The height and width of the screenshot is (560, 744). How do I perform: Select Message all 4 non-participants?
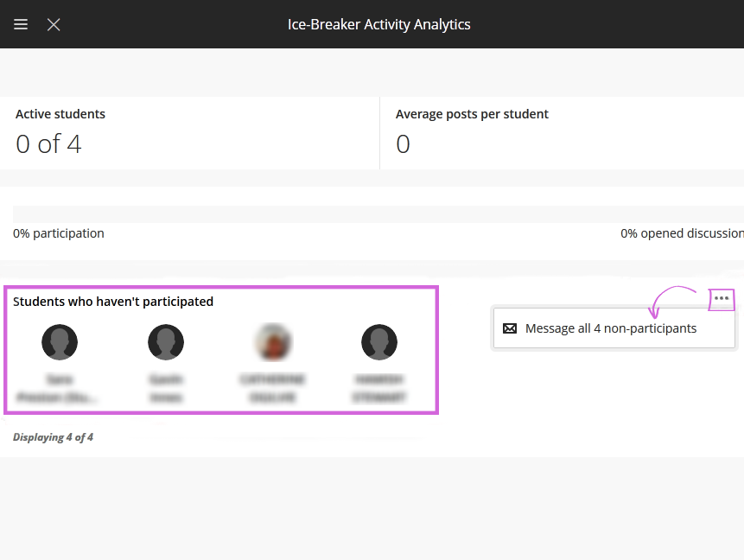tap(610, 328)
